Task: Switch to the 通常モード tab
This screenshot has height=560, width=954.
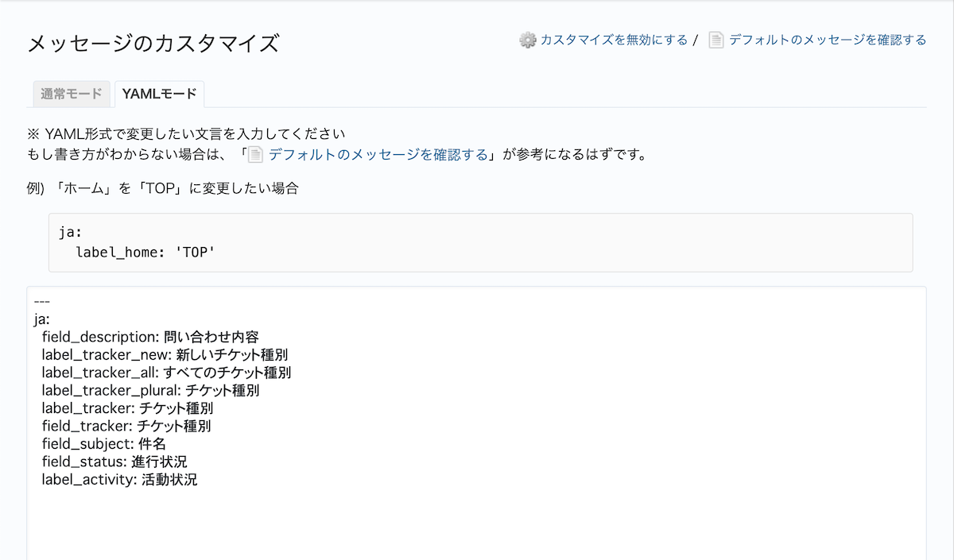Action: [x=72, y=94]
